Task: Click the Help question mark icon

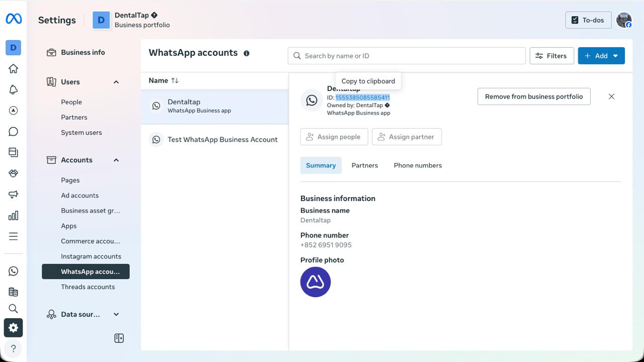Action: point(14,348)
